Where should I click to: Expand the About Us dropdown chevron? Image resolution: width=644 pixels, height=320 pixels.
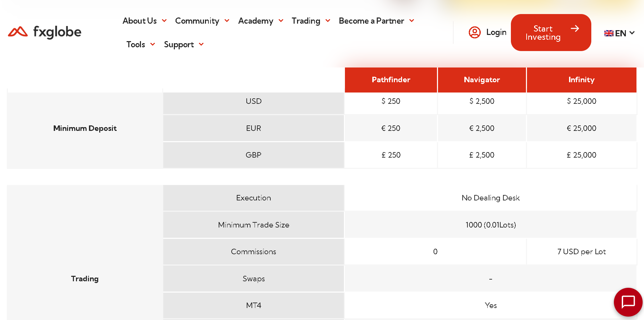(164, 21)
